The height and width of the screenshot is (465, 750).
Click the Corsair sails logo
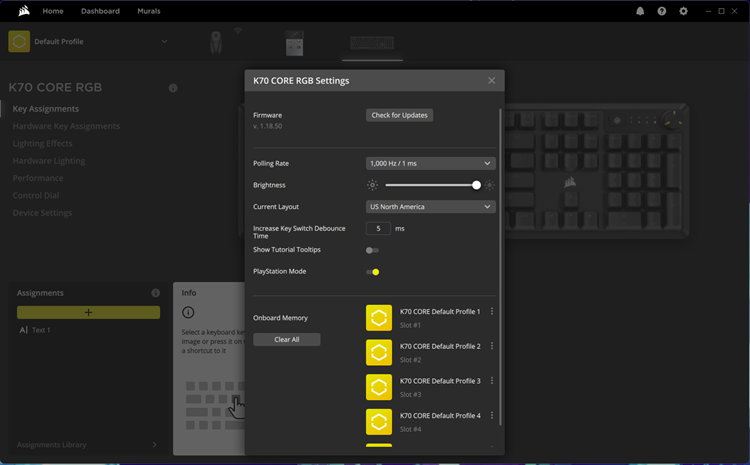[x=22, y=11]
